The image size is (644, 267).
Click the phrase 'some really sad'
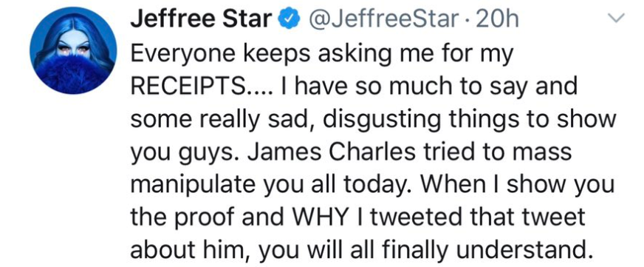[223, 121]
